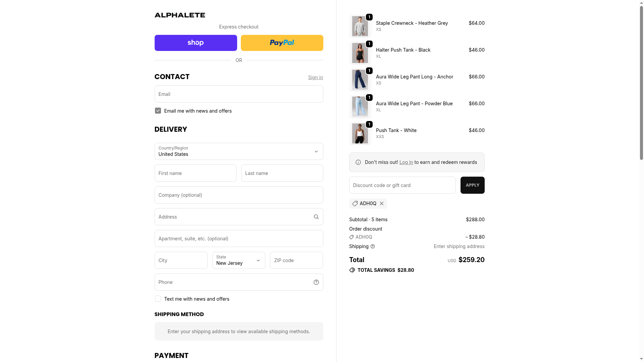Image resolution: width=644 pixels, height=362 pixels.
Task: Click the rewards info circle icon
Action: tap(358, 162)
